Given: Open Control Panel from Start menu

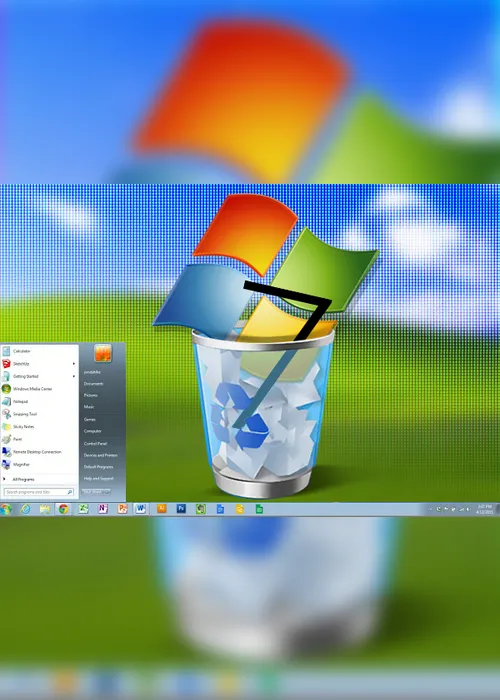Looking at the screenshot, I should pyautogui.click(x=96, y=443).
